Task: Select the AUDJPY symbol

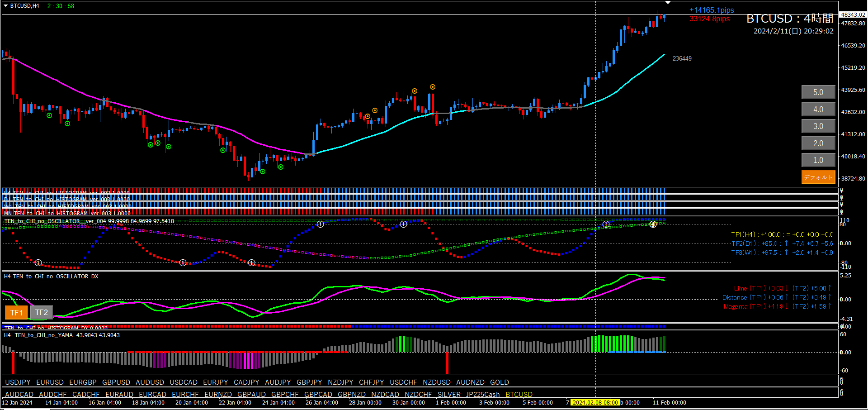Action: click(x=278, y=382)
